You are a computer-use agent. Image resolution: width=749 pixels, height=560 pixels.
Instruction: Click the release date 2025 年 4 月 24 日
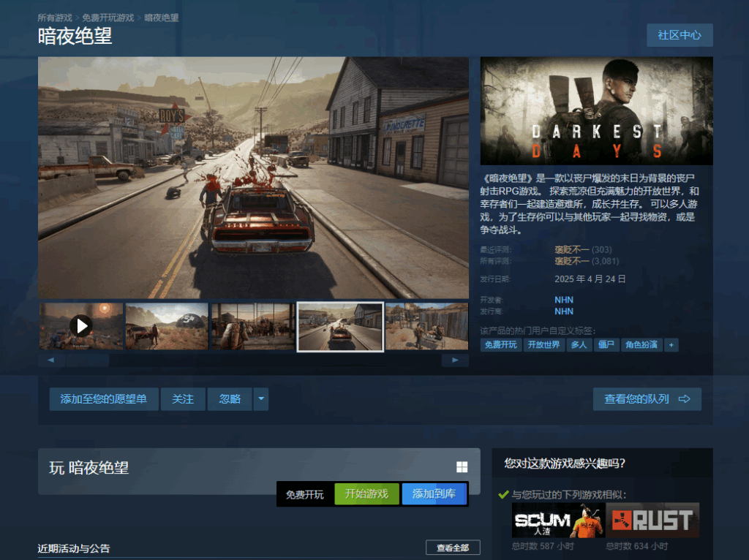point(590,279)
